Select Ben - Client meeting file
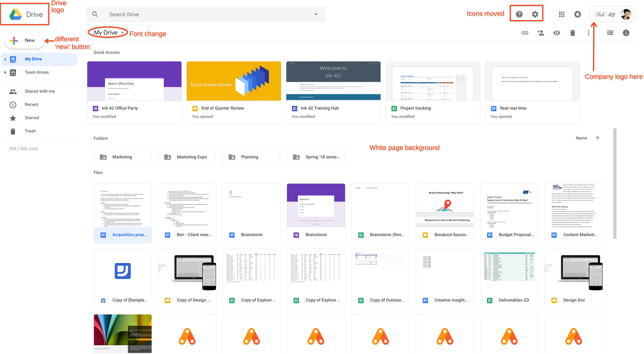 [x=187, y=213]
